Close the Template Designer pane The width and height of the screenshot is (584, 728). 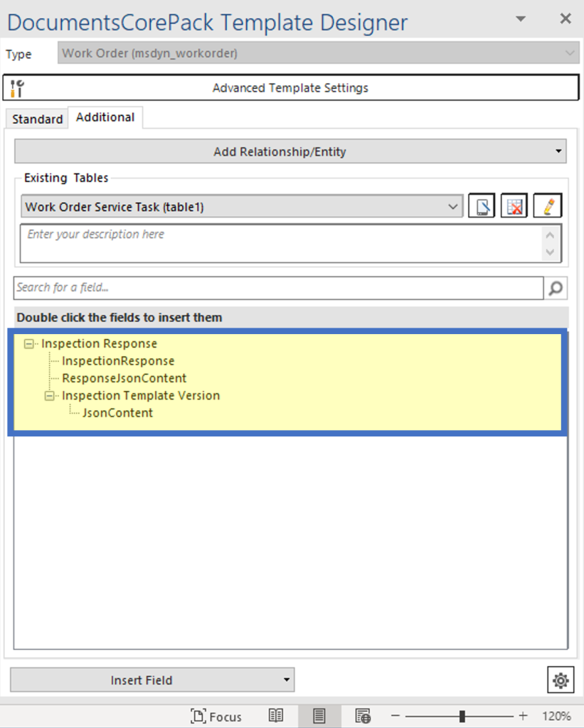(x=566, y=18)
